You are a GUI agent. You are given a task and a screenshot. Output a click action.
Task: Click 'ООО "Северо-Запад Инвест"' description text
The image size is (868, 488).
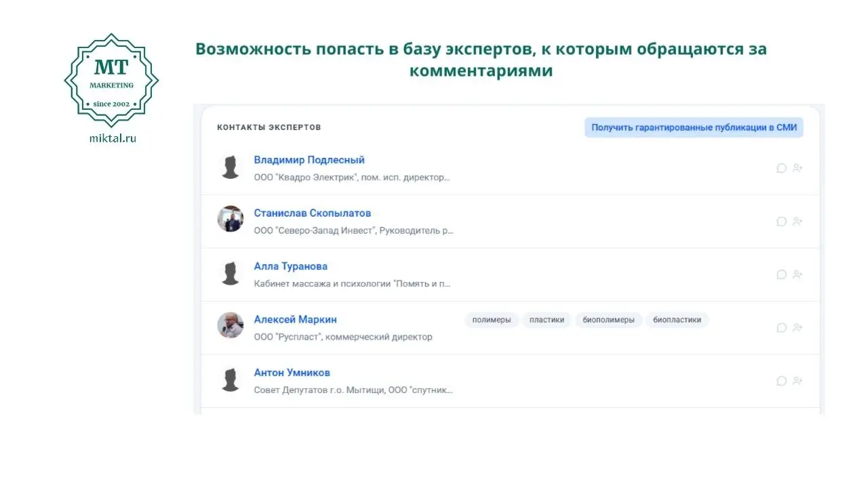353,230
